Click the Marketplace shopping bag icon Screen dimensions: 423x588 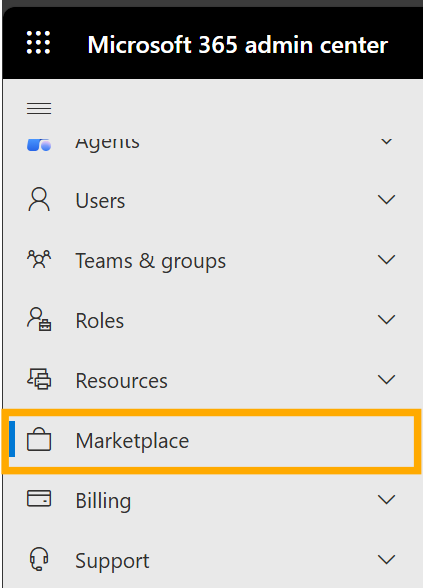tap(39, 439)
